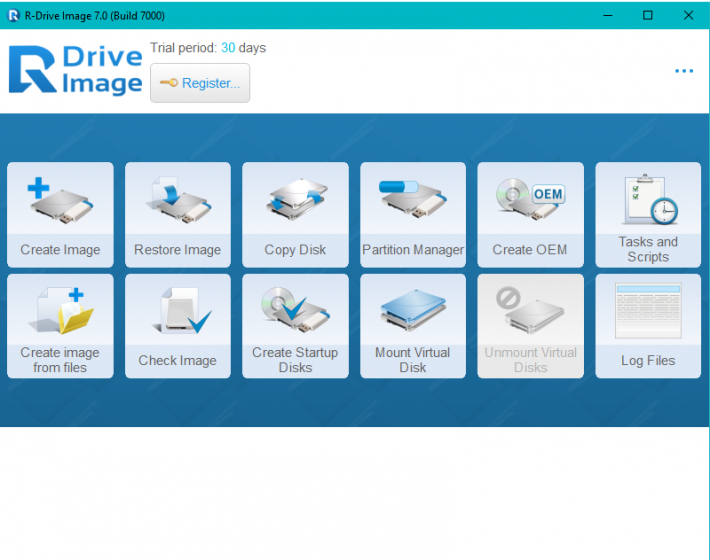Viewport: 710px width, 560px height.
Task: Open the Create Image tile
Action: [60, 215]
